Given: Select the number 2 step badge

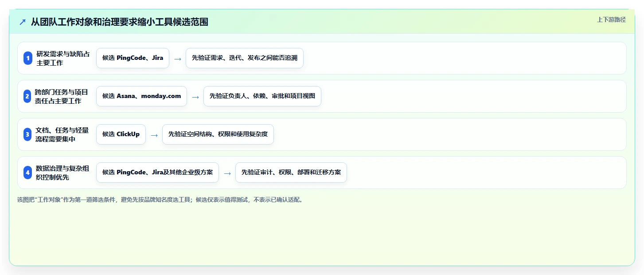Looking at the screenshot, I should pyautogui.click(x=28, y=96).
